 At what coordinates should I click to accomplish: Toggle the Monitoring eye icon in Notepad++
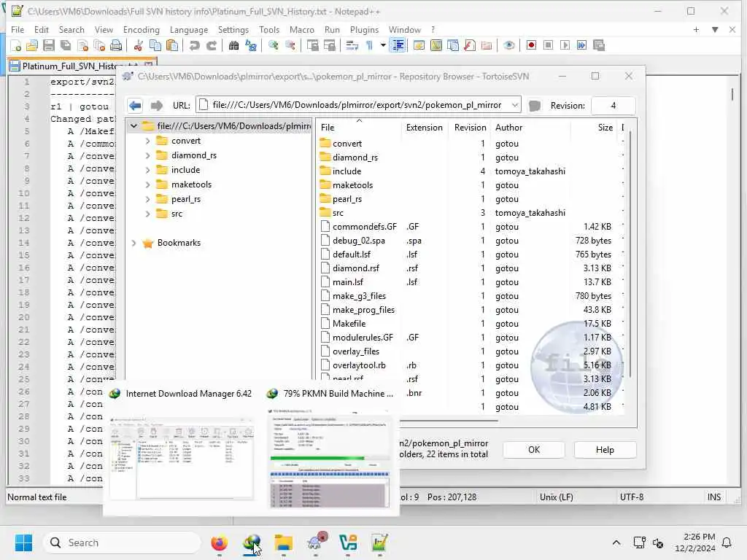[508, 45]
